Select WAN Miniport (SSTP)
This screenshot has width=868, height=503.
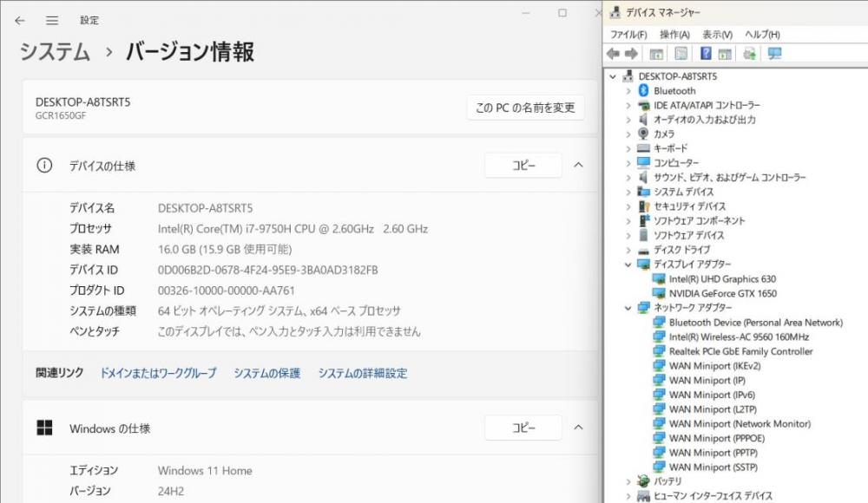pos(713,467)
